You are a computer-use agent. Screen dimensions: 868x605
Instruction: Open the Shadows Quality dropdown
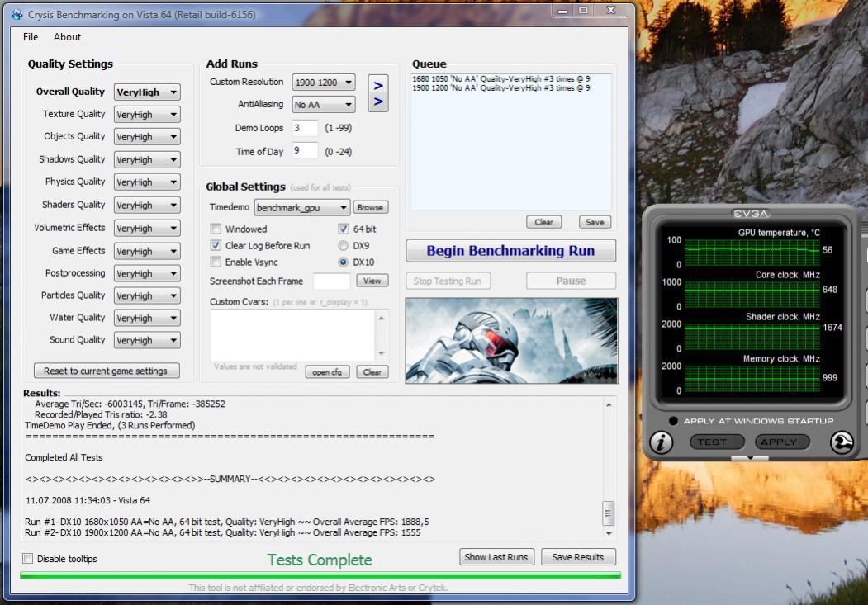147,160
